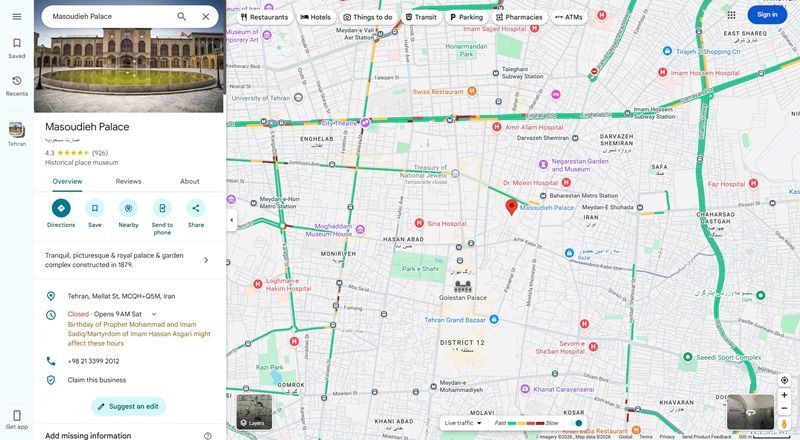
Task: Click the Street View pegman icon
Action: click(x=784, y=424)
